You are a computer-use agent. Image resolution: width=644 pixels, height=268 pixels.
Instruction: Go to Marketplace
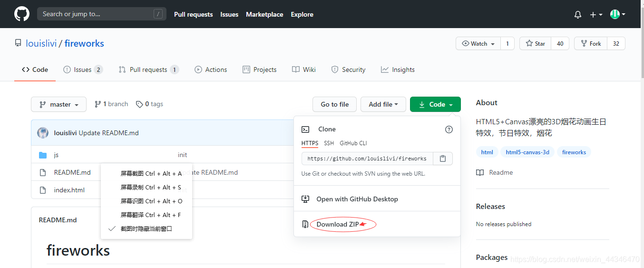pos(264,14)
